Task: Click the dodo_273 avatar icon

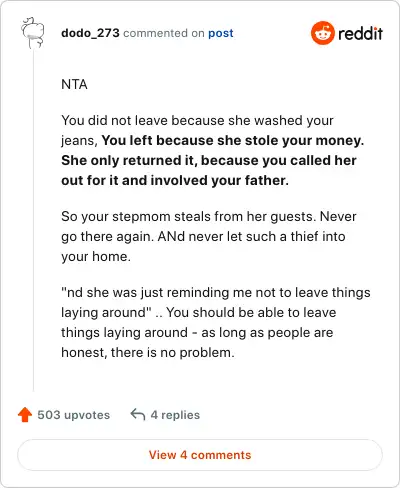Action: [x=33, y=33]
